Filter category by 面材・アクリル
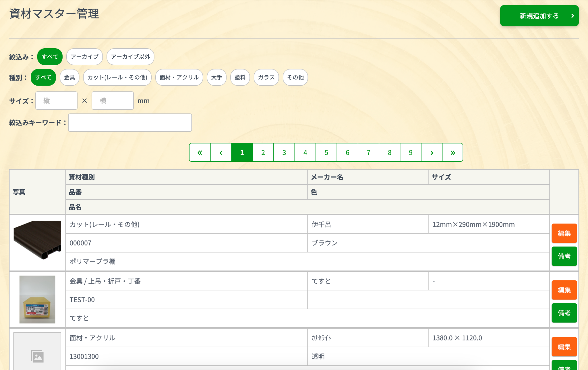Image resolution: width=588 pixels, height=370 pixels. [x=179, y=78]
